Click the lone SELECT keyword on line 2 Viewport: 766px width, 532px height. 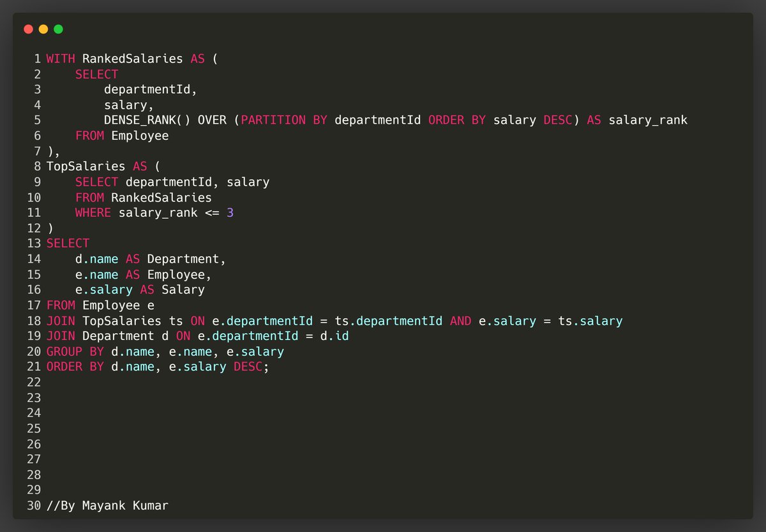(96, 74)
